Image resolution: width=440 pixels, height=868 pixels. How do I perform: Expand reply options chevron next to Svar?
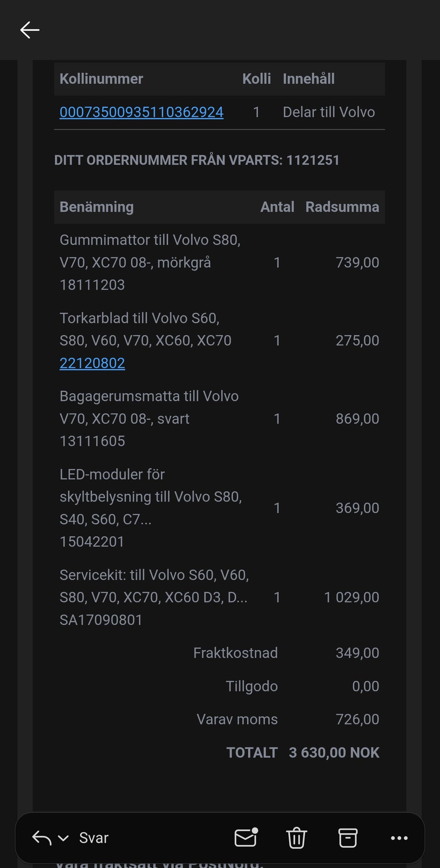pos(63,838)
